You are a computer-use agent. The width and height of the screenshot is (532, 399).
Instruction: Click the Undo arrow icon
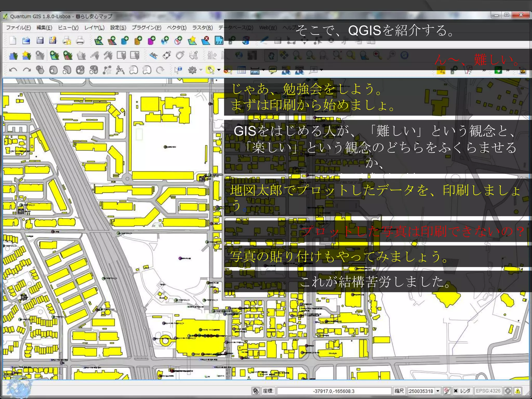(13, 70)
